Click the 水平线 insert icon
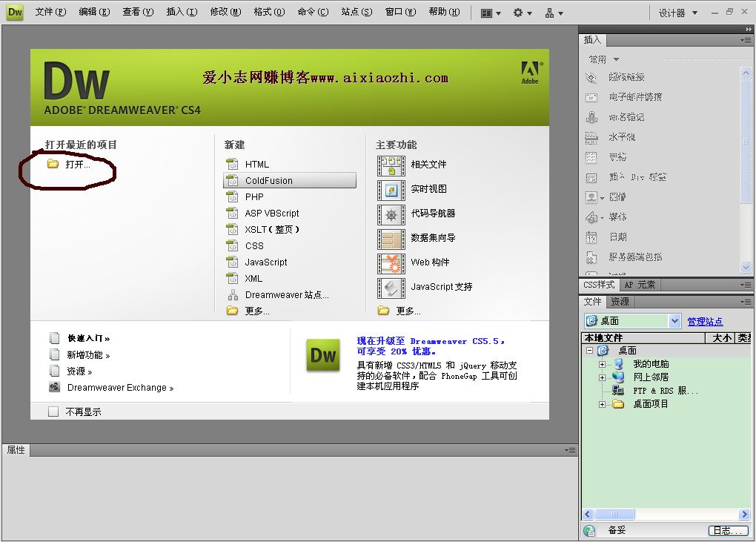Image resolution: width=756 pixels, height=542 pixels. point(591,137)
